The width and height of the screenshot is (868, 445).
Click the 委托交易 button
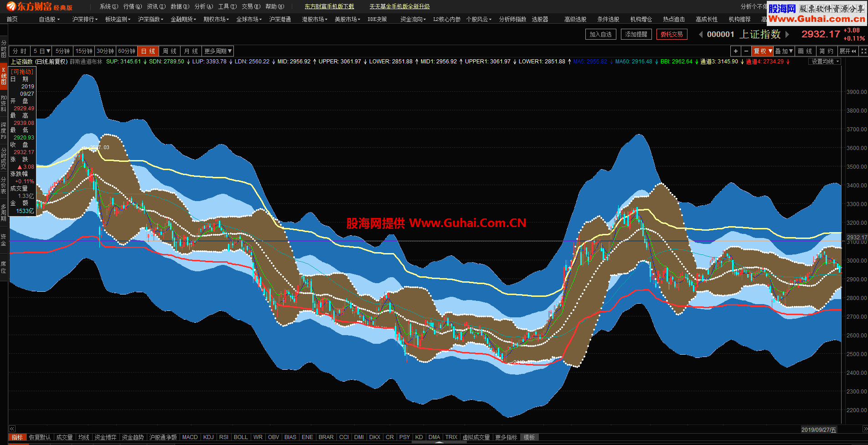(672, 34)
